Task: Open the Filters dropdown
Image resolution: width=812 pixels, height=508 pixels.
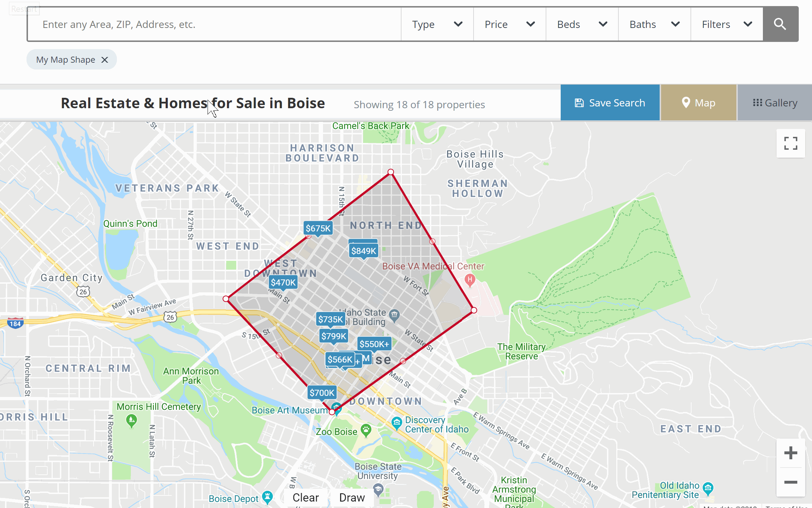Action: click(727, 24)
